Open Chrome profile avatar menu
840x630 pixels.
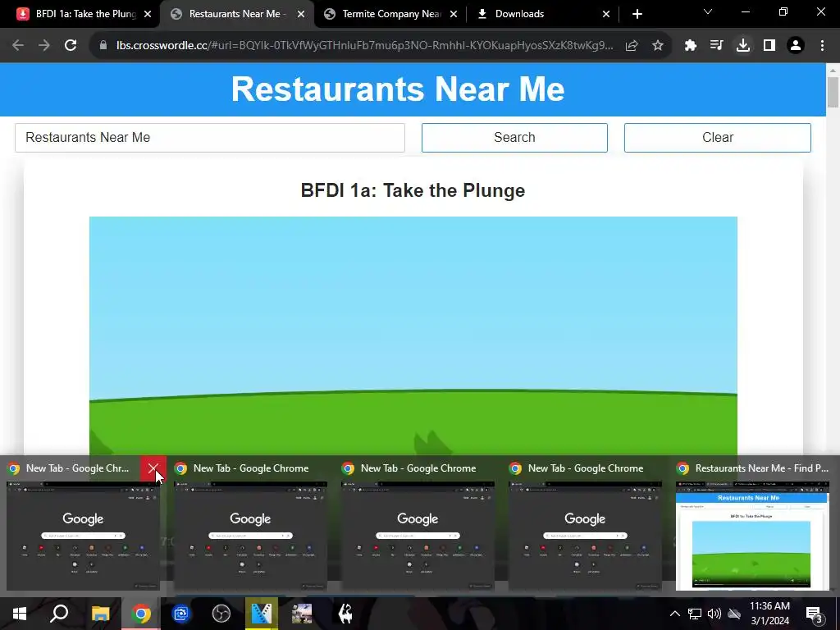coord(796,46)
